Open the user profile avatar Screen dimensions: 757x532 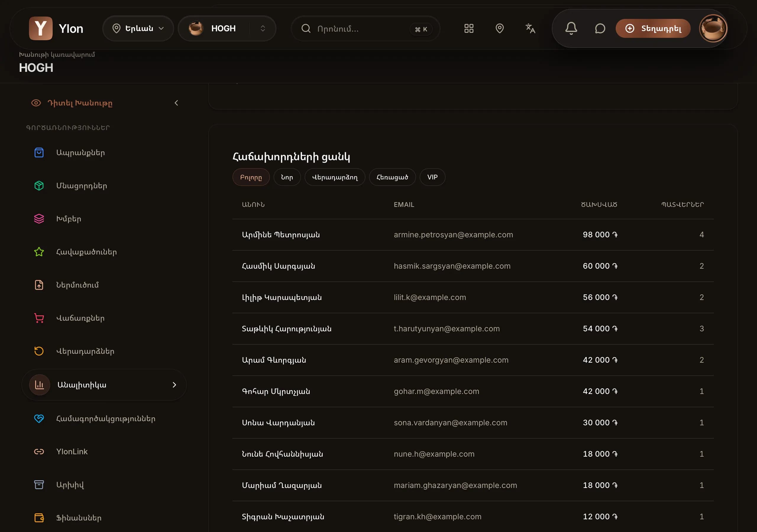tap(713, 28)
